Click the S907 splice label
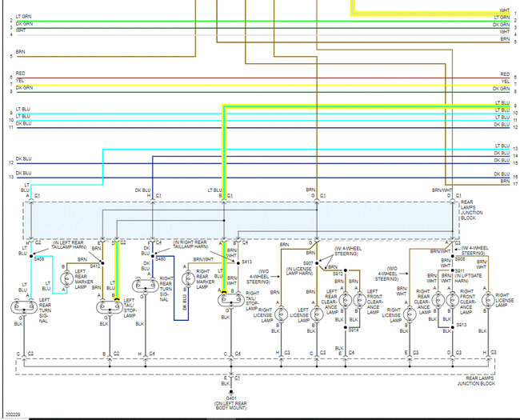520x420 pixels. [x=308, y=263]
